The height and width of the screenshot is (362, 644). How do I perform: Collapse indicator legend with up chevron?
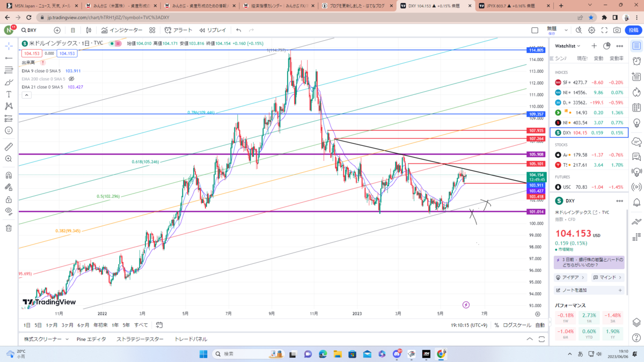(x=26, y=95)
